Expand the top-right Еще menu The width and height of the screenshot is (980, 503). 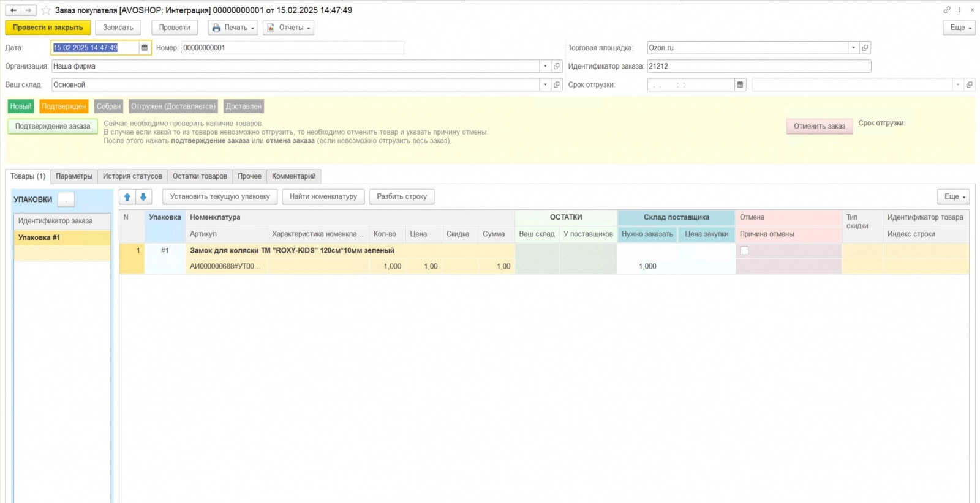pyautogui.click(x=959, y=28)
